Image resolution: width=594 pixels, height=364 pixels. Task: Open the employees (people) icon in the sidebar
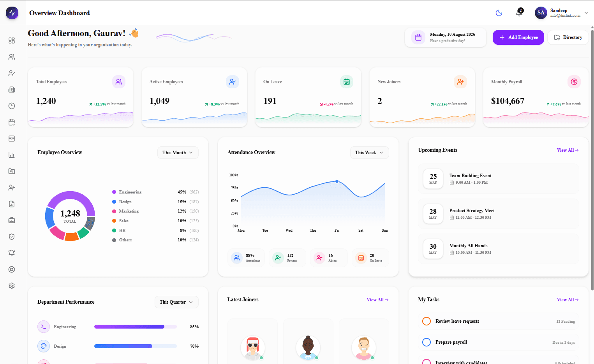[x=12, y=57]
